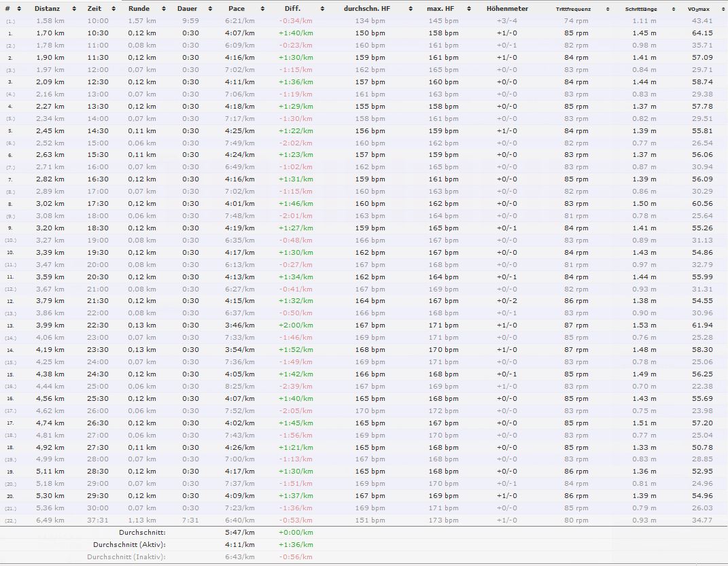Select the fastest pace cell 3:46/km
Viewport: 728px width, 566px height.
pyautogui.click(x=239, y=325)
